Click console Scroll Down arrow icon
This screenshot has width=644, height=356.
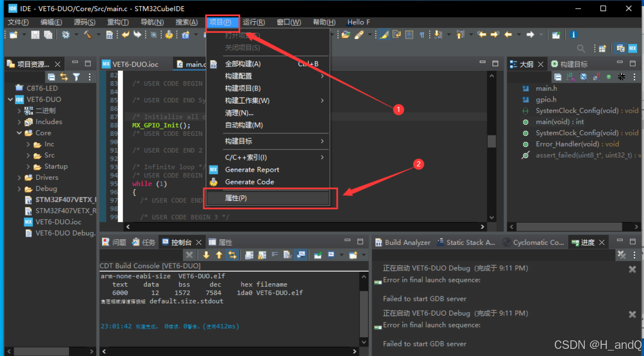click(x=206, y=255)
